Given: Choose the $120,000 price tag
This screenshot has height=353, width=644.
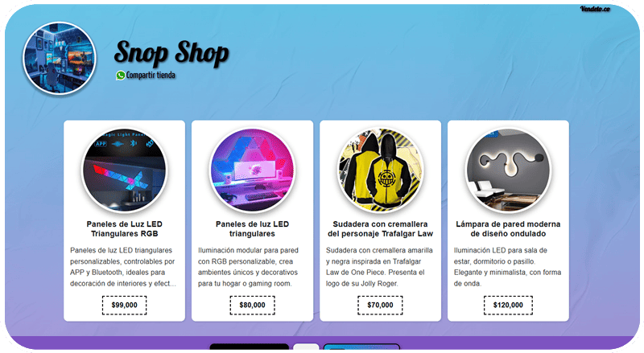Looking at the screenshot, I should coord(508,305).
